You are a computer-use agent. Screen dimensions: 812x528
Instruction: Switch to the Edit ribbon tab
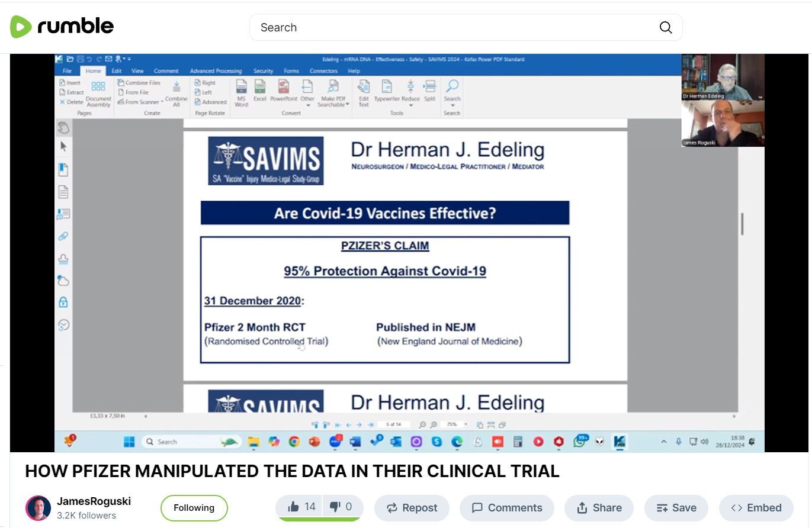coord(117,71)
